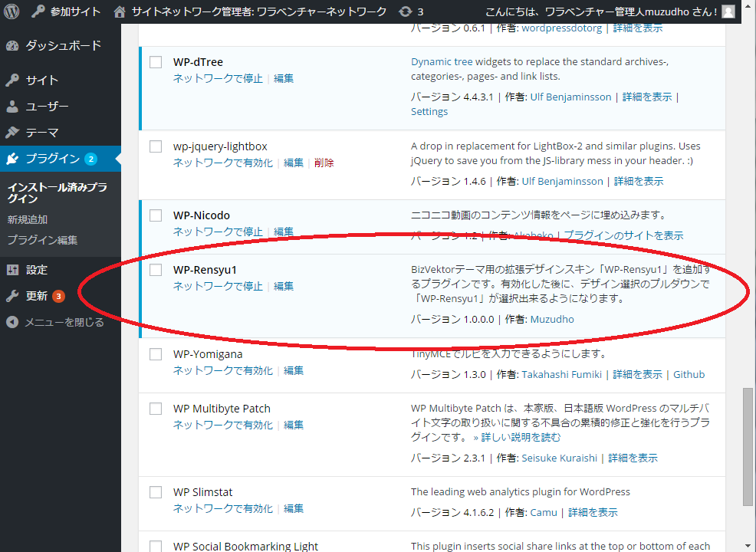
Task: Open wordpressdotorg author link at top
Action: (x=562, y=28)
